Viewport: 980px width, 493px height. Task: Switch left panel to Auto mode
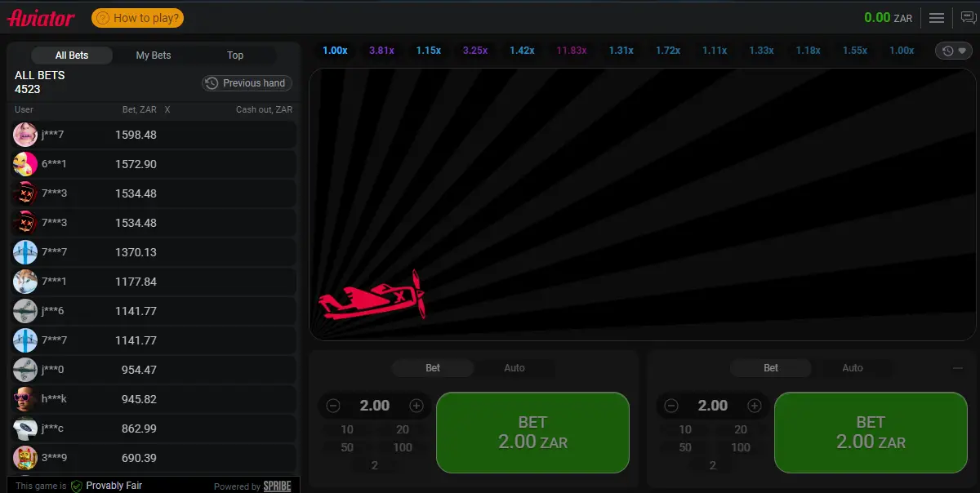pos(514,368)
